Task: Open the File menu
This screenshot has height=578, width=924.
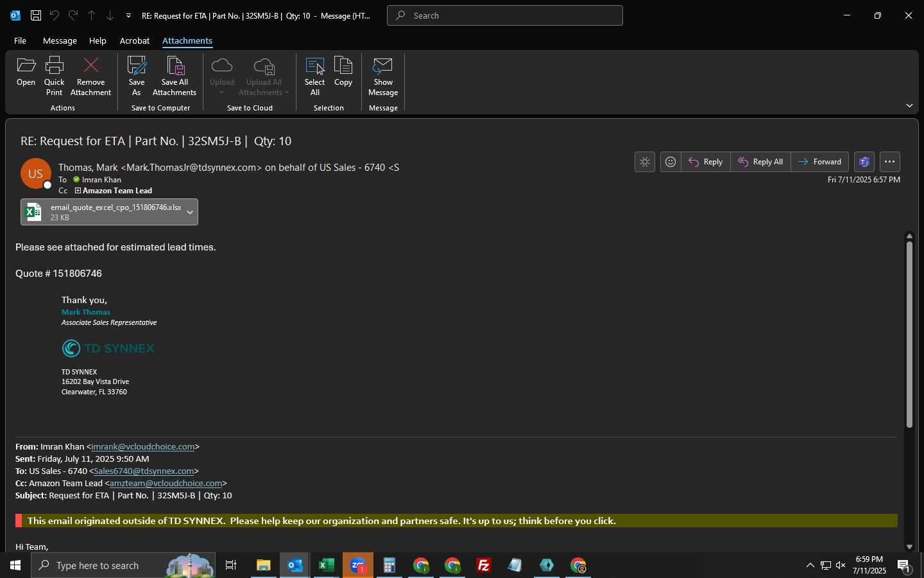Action: click(20, 40)
